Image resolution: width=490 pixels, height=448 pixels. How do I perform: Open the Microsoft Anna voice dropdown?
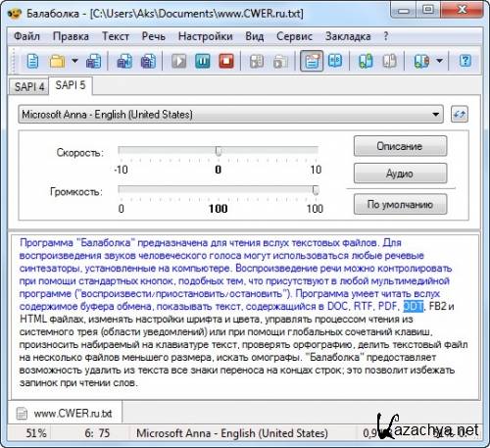click(230, 115)
